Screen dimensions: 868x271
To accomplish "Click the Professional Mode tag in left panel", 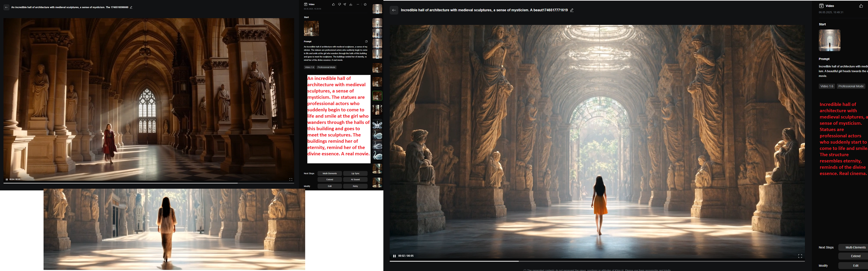I will (x=326, y=67).
